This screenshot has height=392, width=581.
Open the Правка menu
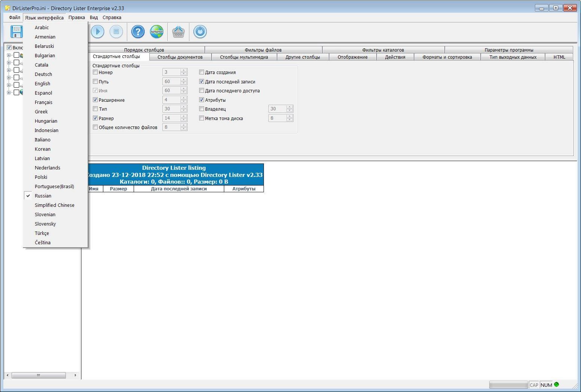click(x=77, y=18)
